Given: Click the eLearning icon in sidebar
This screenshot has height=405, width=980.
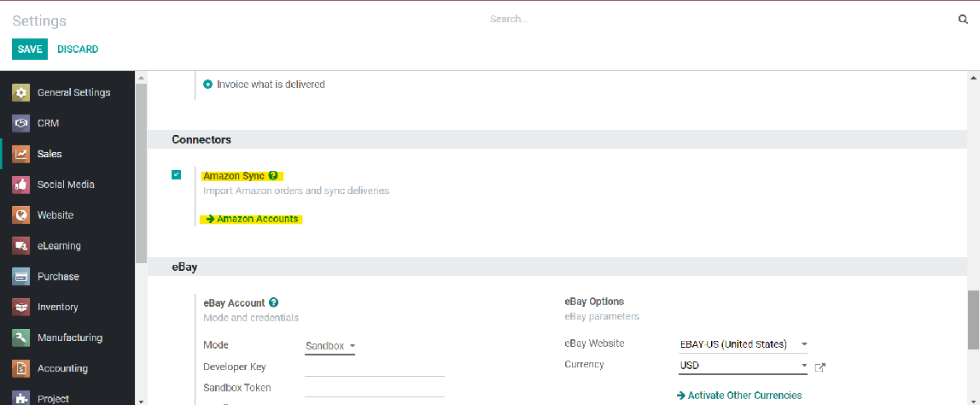Looking at the screenshot, I should tap(20, 246).
